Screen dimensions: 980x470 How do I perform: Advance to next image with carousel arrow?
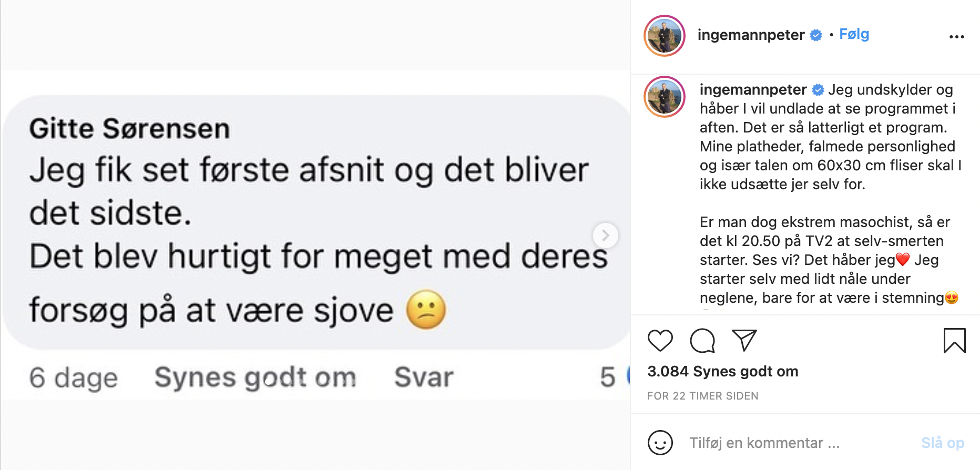click(x=606, y=236)
